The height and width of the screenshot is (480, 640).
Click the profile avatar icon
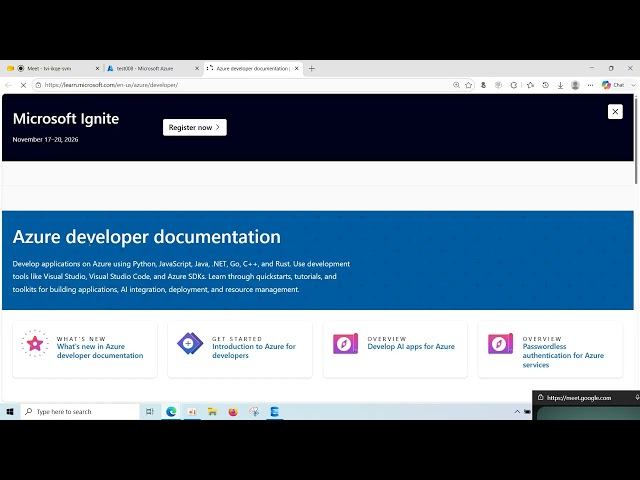[576, 85]
